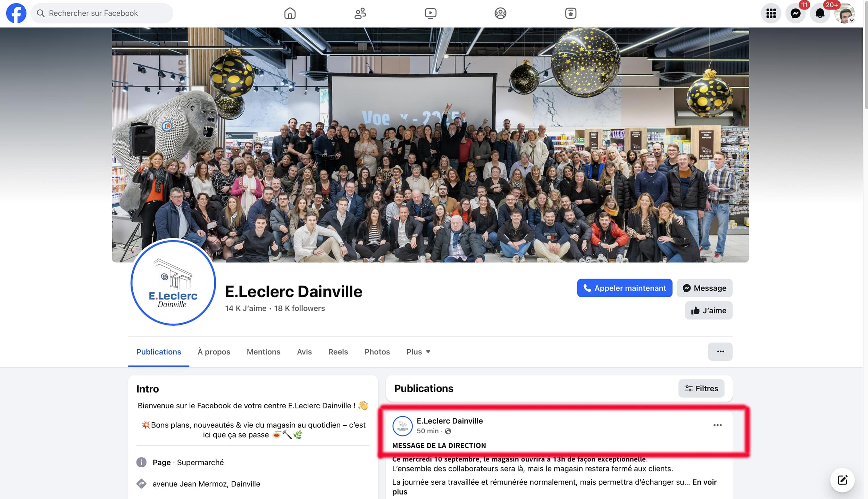Screen dimensions: 868x499
Task: Click the new message compose icon
Action: click(842, 480)
